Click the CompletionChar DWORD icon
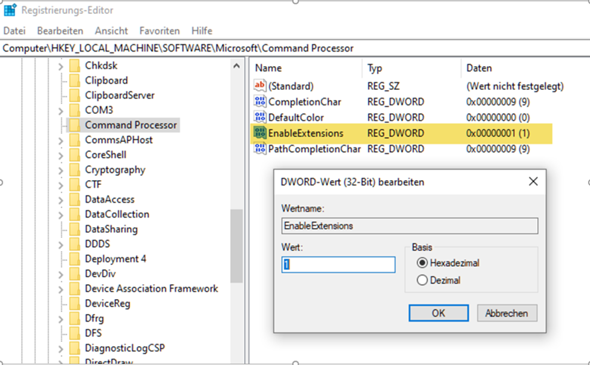This screenshot has height=365, width=590. [260, 102]
